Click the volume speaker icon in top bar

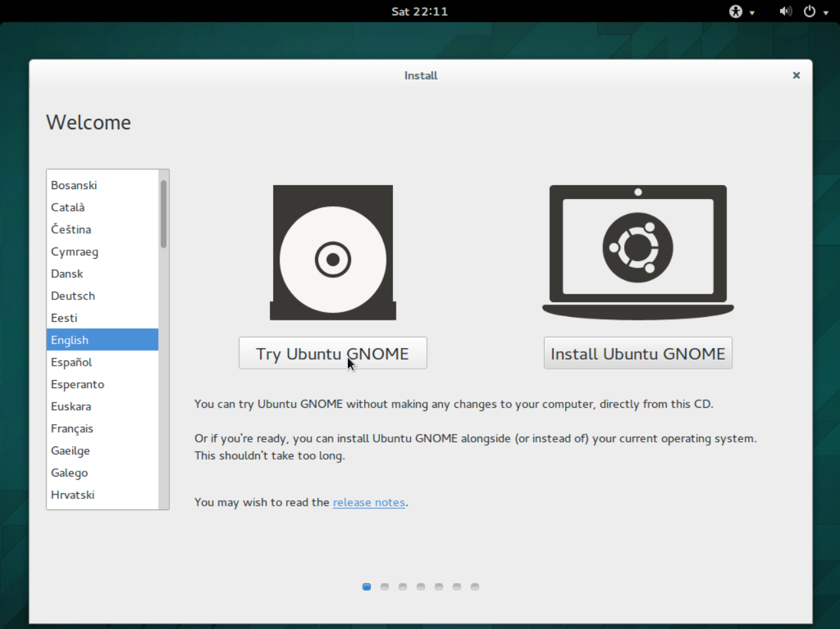(786, 11)
